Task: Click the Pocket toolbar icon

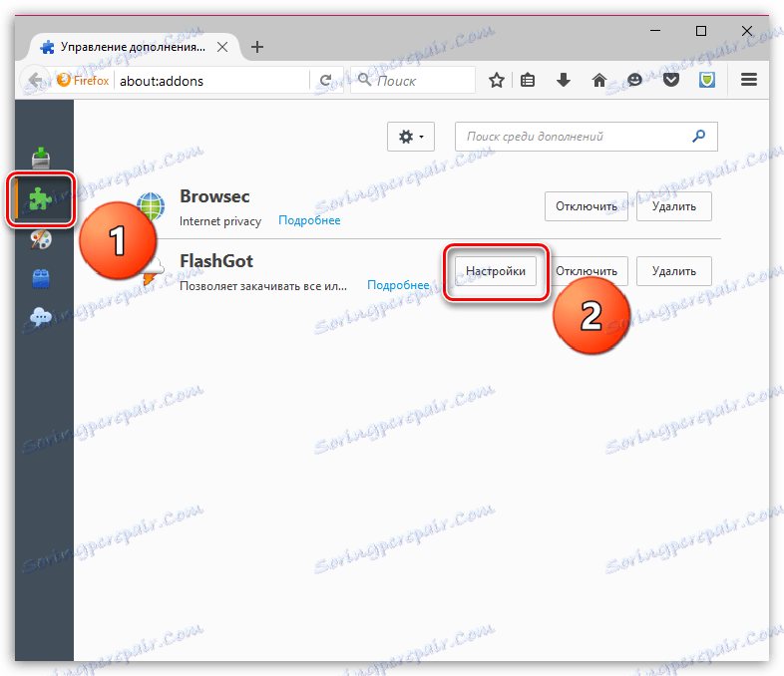Action: point(671,80)
